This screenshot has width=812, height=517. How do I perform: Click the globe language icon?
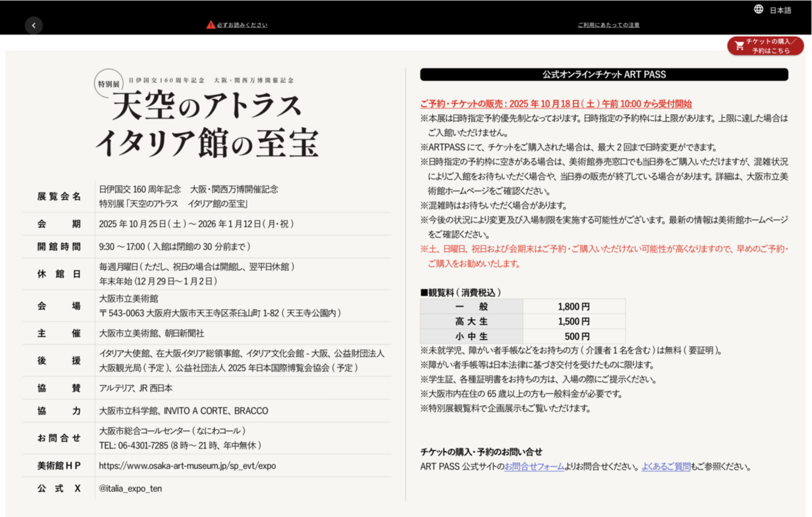pyautogui.click(x=759, y=9)
